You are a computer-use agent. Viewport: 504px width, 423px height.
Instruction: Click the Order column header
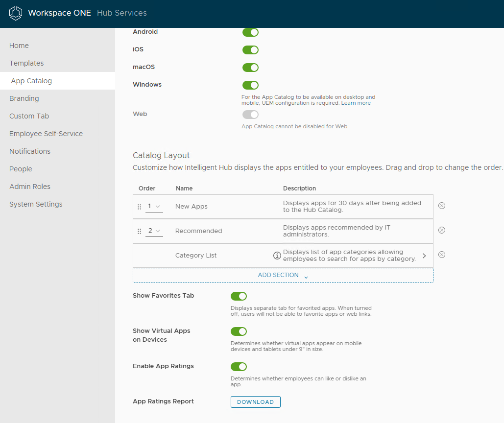pyautogui.click(x=147, y=188)
